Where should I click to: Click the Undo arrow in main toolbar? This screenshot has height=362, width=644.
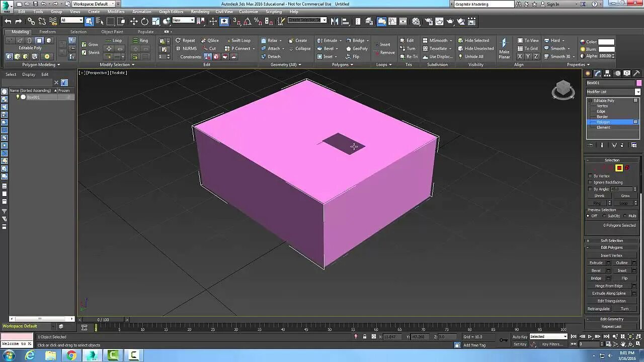pos(8,21)
